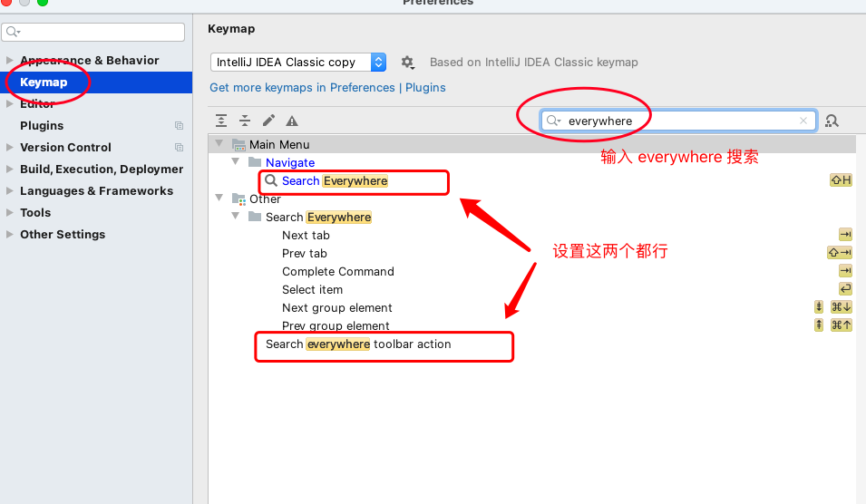Screen dimensions: 866x504
Task: Click the Expand All toolbar icon
Action: click(x=221, y=121)
